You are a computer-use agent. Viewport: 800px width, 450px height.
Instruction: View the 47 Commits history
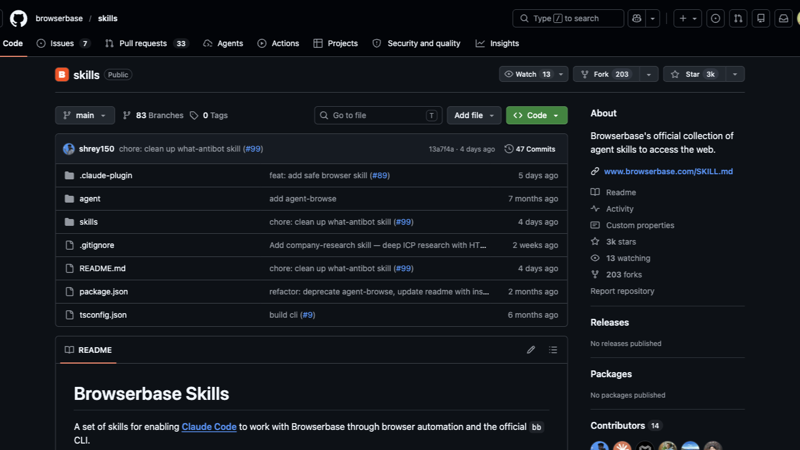coord(530,149)
